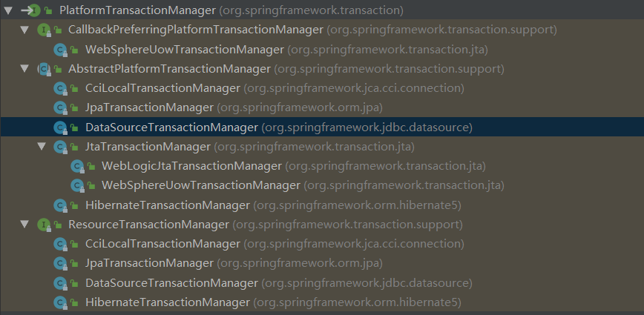Click the CallbackPreferringPlatformTransactionManager interface icon
The width and height of the screenshot is (644, 315).
44,30
